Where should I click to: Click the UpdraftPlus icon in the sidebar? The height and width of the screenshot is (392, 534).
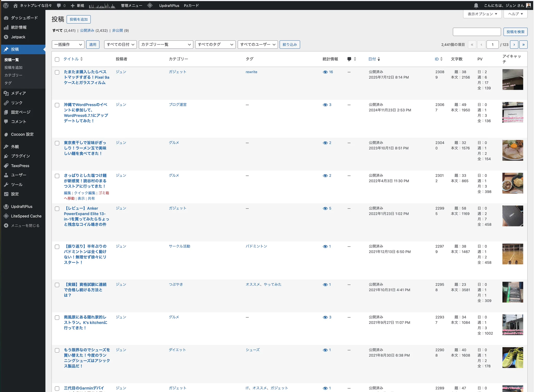click(6, 207)
